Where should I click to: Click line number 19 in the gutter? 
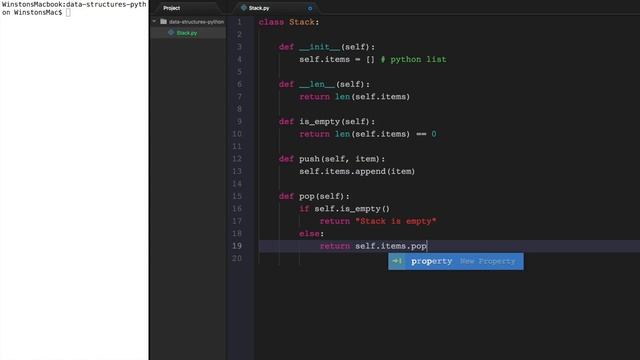point(237,246)
